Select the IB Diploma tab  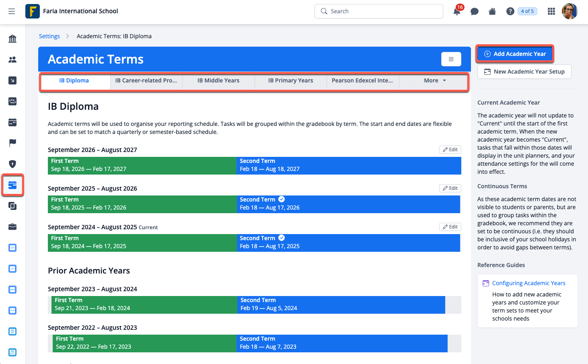74,80
